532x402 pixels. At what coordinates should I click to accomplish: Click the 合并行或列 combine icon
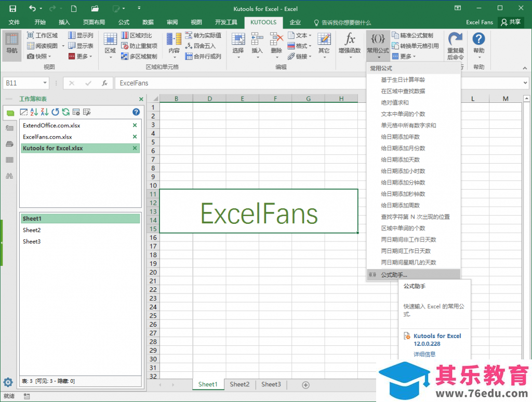(189, 56)
